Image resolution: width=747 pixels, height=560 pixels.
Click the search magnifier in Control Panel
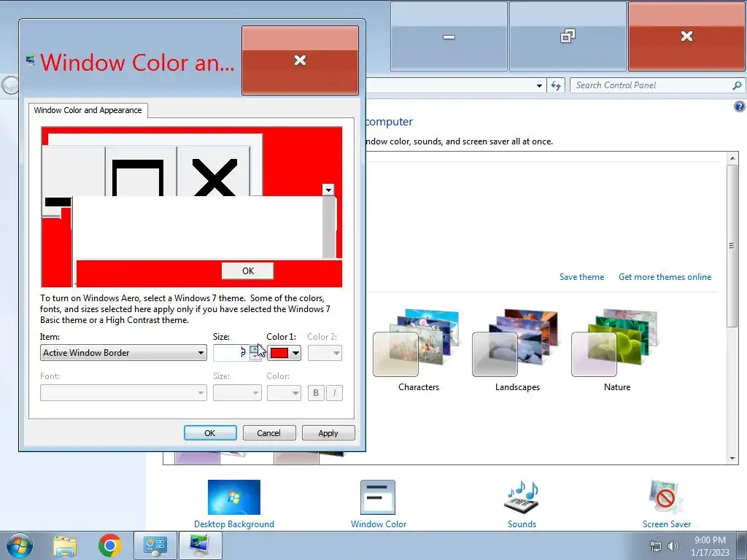click(737, 86)
